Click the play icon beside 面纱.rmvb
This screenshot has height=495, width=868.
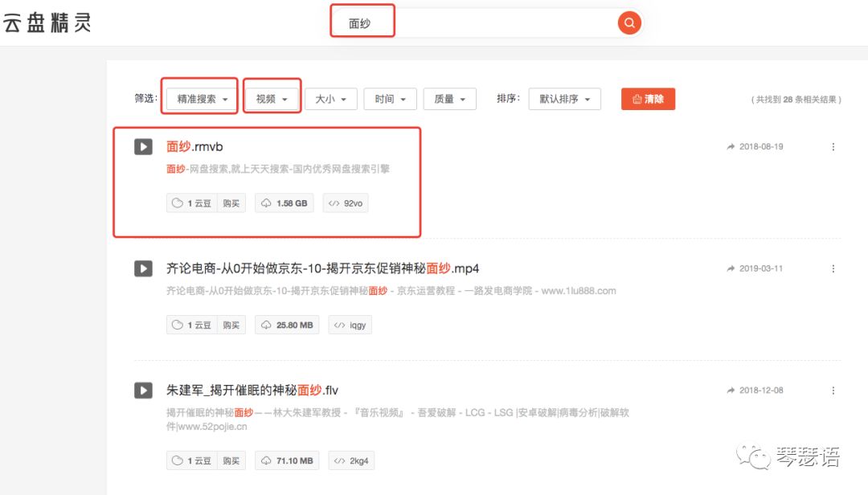[142, 146]
